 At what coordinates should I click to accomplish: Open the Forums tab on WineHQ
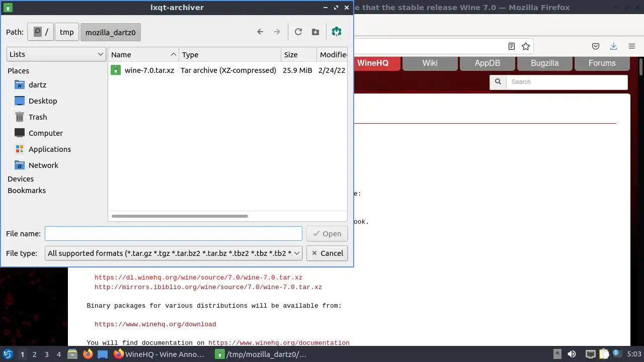(602, 63)
